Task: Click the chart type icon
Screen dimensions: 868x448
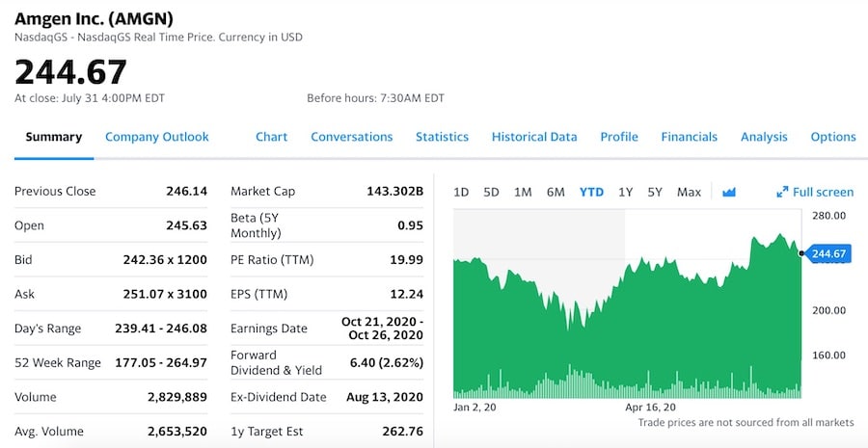Action: click(x=729, y=192)
